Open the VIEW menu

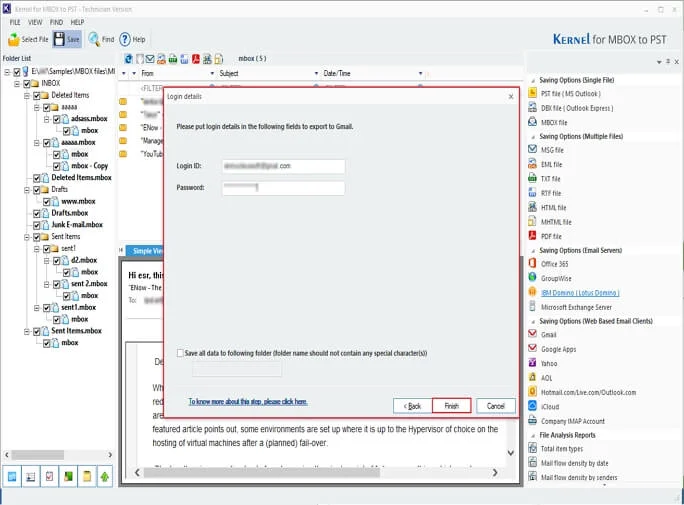pyautogui.click(x=35, y=22)
